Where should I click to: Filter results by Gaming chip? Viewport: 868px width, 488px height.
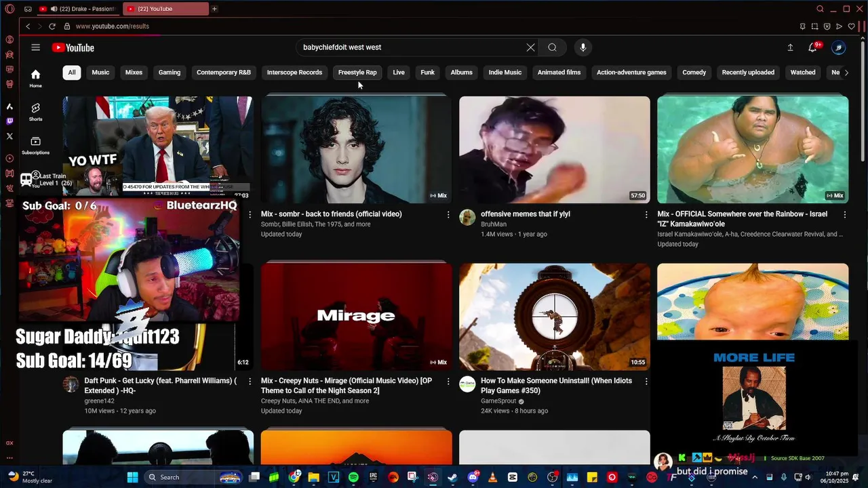coord(170,73)
